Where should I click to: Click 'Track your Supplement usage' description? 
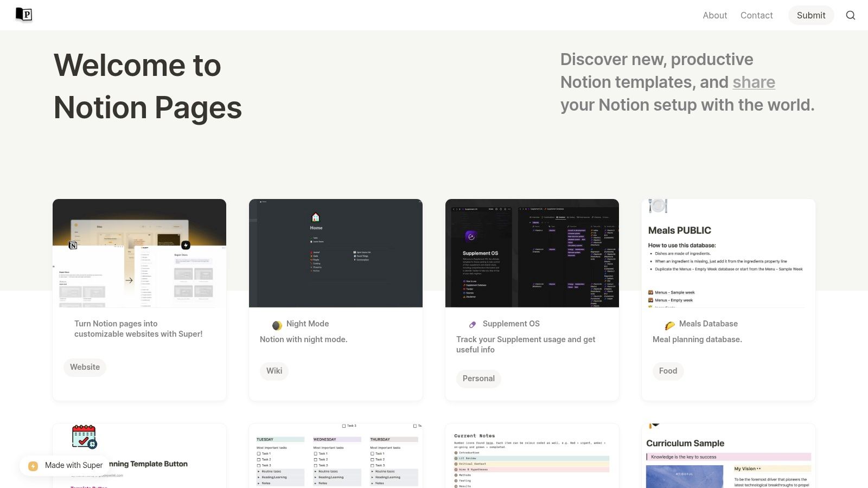pyautogui.click(x=526, y=344)
